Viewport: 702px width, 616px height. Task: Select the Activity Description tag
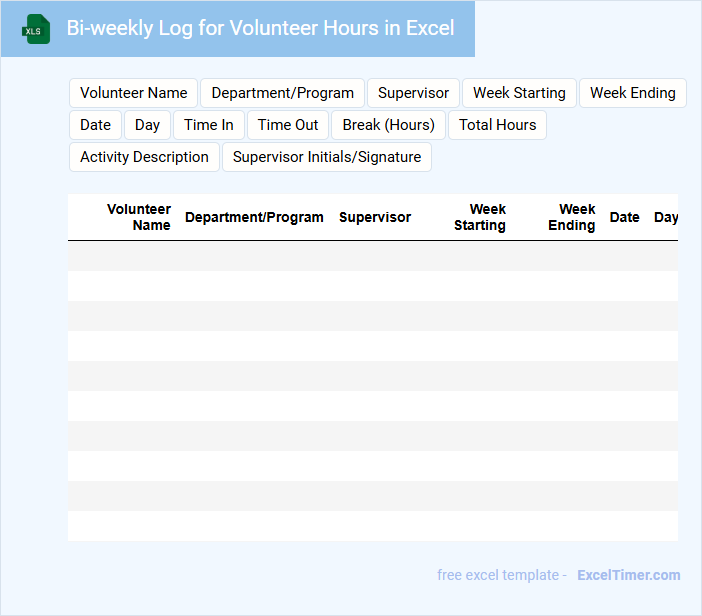click(x=144, y=157)
